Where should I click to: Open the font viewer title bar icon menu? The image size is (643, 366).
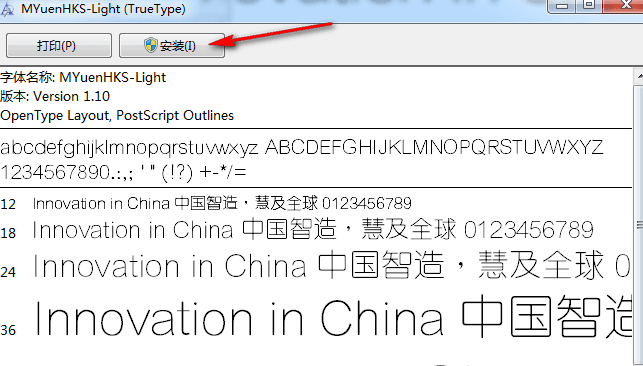click(7, 9)
